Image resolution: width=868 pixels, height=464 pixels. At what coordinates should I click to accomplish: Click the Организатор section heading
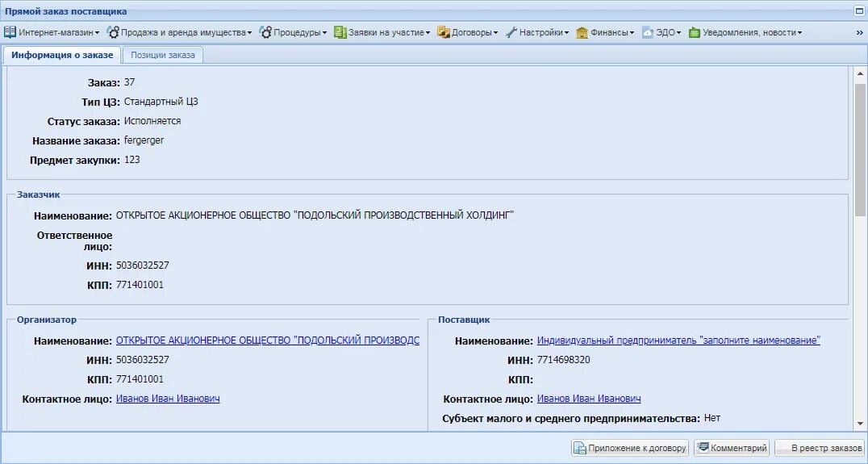click(x=47, y=320)
